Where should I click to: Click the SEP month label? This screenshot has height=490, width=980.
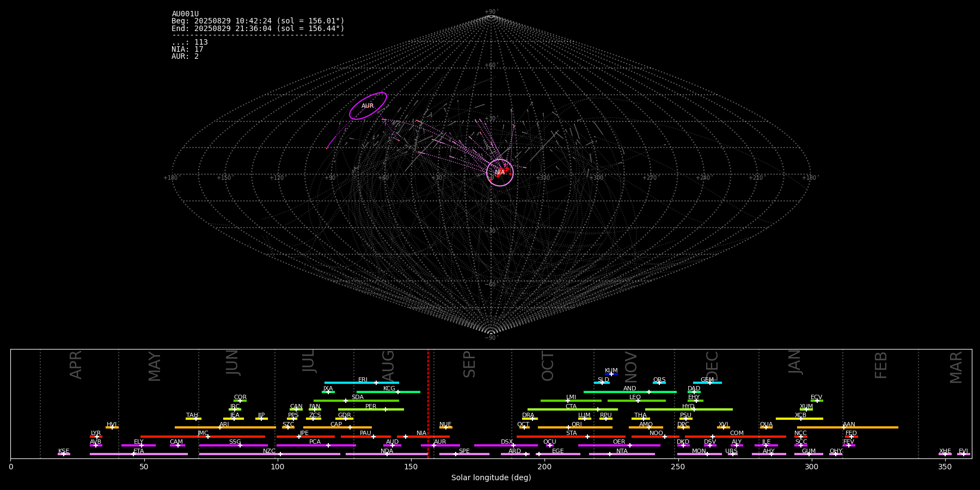click(x=469, y=364)
